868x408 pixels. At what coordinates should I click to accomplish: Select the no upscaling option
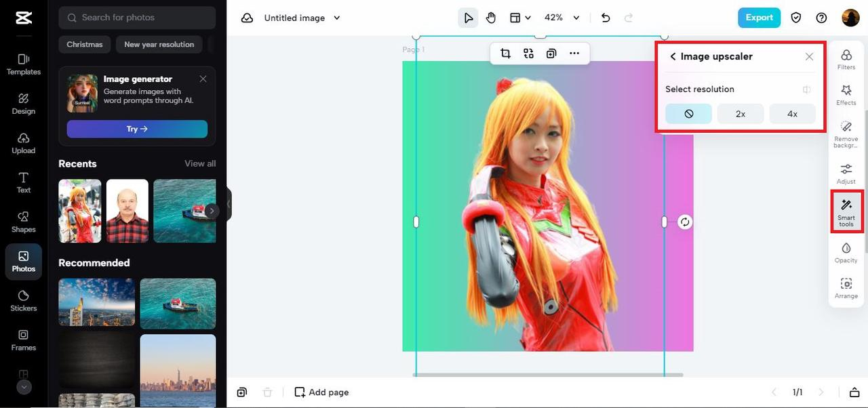click(x=688, y=114)
